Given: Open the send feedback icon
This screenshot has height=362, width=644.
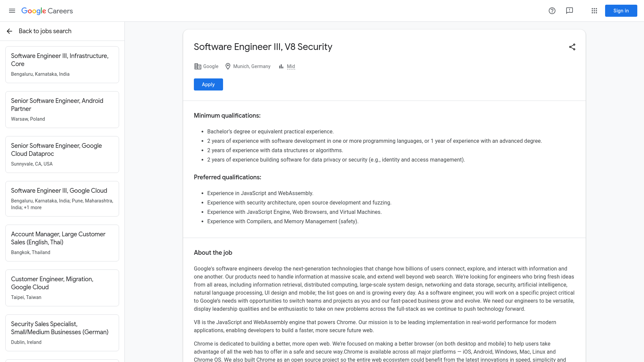Looking at the screenshot, I should (x=570, y=11).
